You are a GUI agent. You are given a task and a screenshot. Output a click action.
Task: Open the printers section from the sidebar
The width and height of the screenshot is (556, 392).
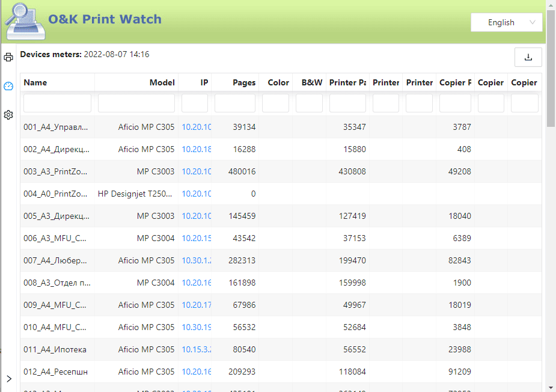tap(8, 57)
